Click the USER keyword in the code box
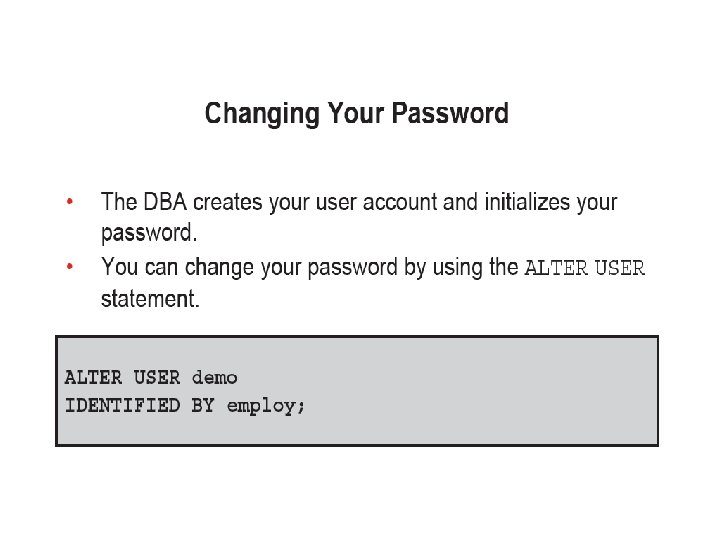 157,377
